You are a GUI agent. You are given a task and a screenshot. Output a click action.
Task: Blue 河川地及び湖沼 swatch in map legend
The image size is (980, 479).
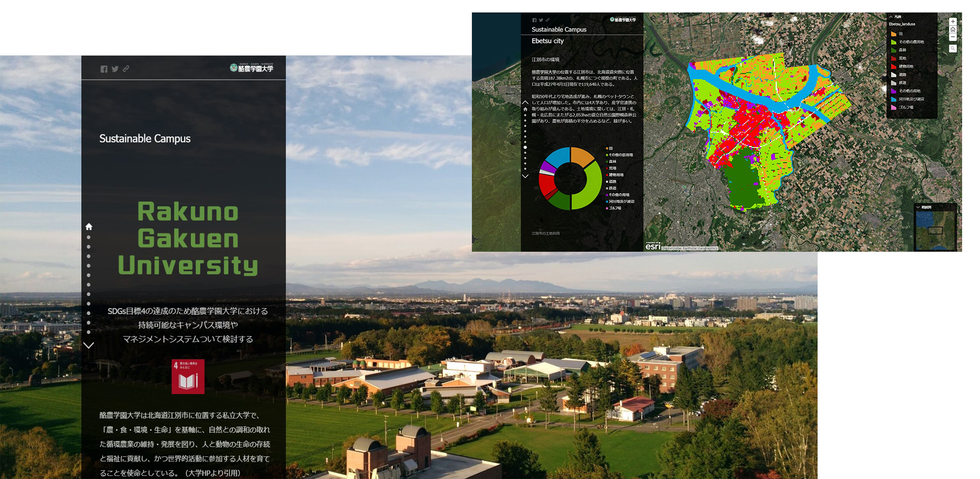point(894,99)
